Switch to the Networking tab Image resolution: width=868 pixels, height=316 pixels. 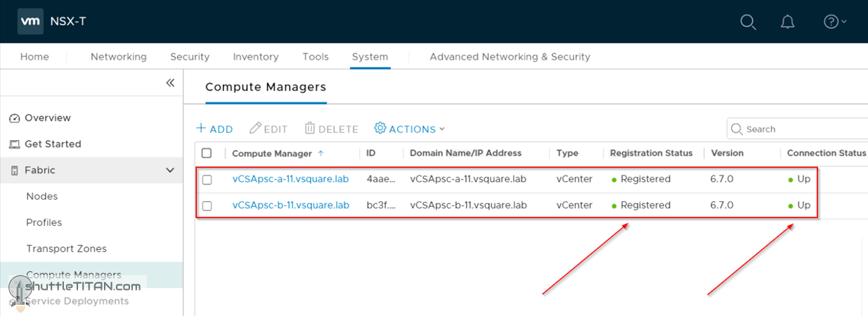pos(118,57)
